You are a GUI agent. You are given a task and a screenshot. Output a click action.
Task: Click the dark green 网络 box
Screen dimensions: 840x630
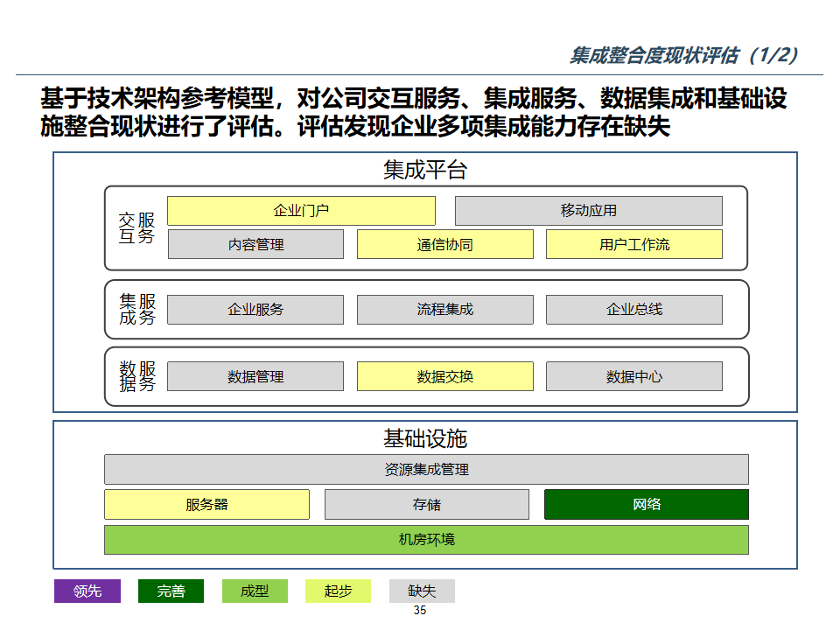click(x=647, y=504)
